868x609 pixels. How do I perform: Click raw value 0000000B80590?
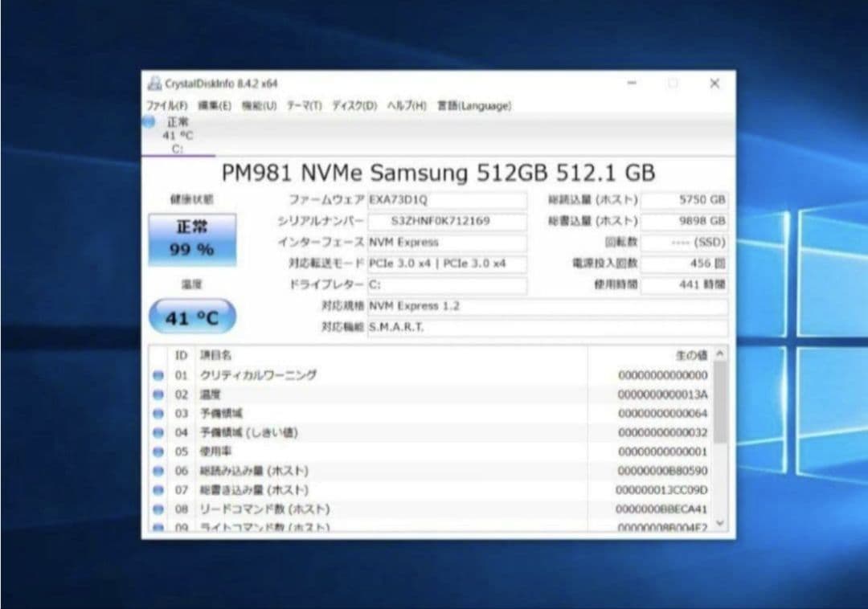(662, 471)
